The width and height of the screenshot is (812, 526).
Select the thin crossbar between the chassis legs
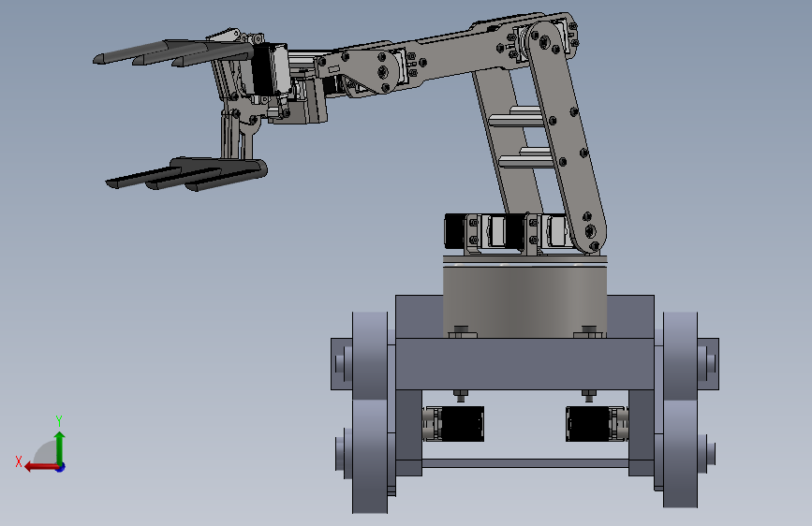(525, 463)
